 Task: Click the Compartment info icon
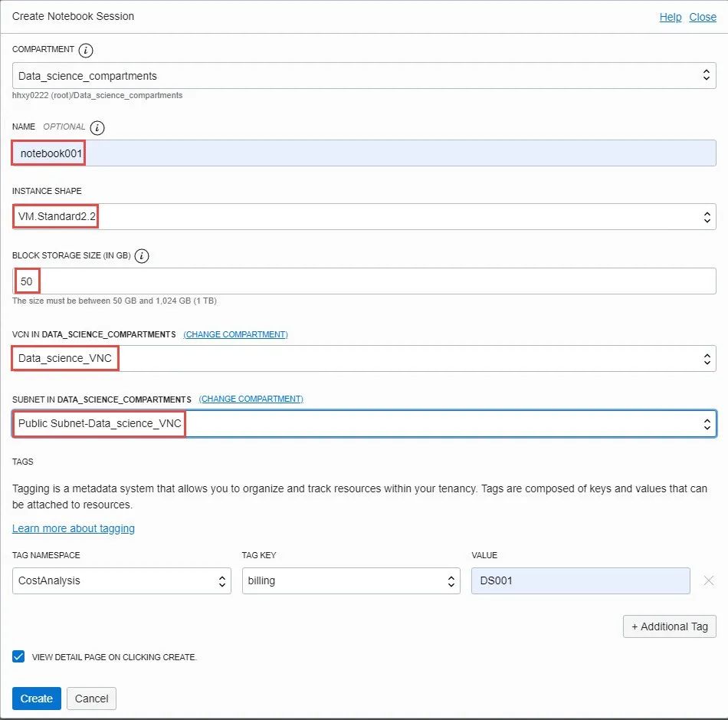point(87,51)
